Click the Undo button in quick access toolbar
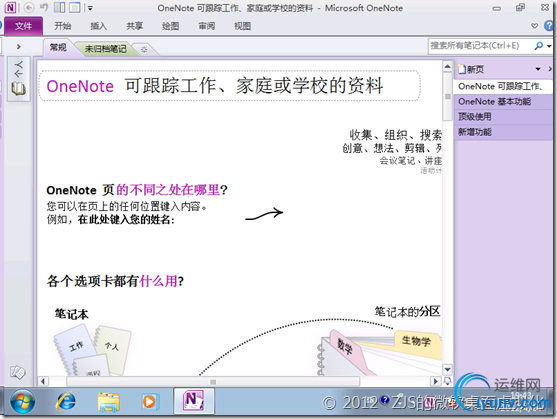Screen dimensions: 557x419 (x=43, y=7)
